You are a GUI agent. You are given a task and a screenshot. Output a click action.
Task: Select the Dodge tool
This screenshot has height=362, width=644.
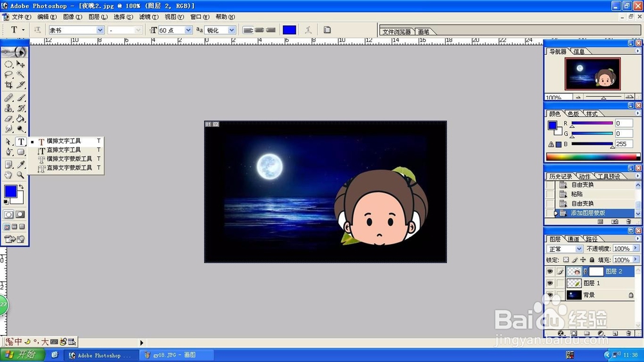point(21,129)
